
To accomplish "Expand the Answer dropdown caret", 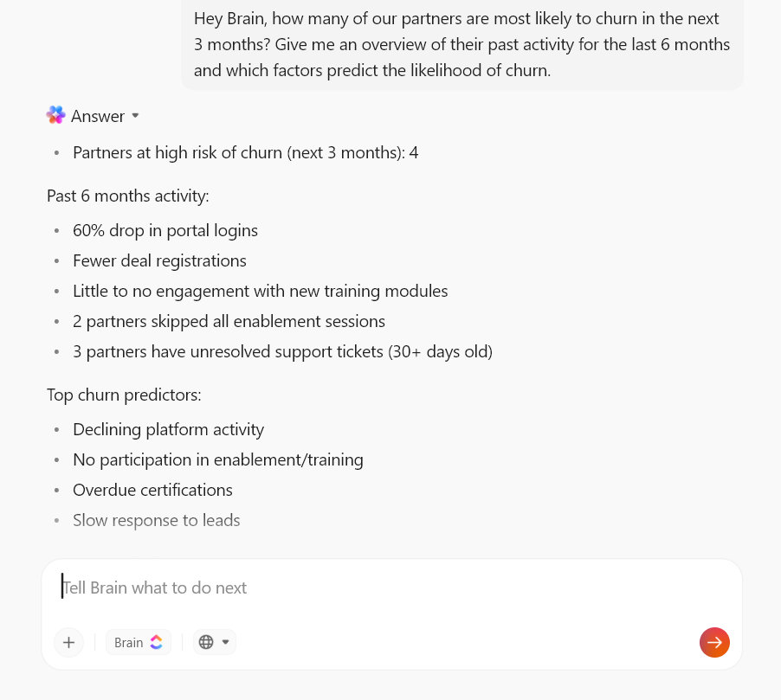I will 135,116.
